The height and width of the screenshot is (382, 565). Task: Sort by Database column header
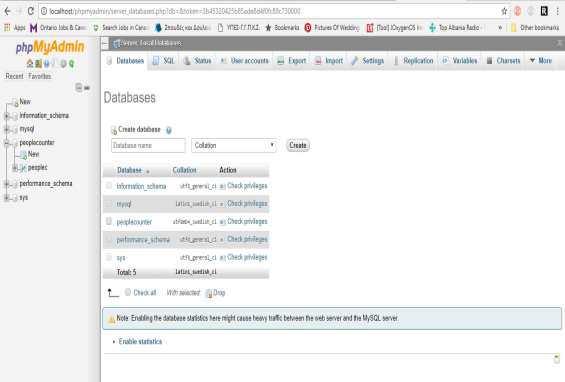[129, 170]
